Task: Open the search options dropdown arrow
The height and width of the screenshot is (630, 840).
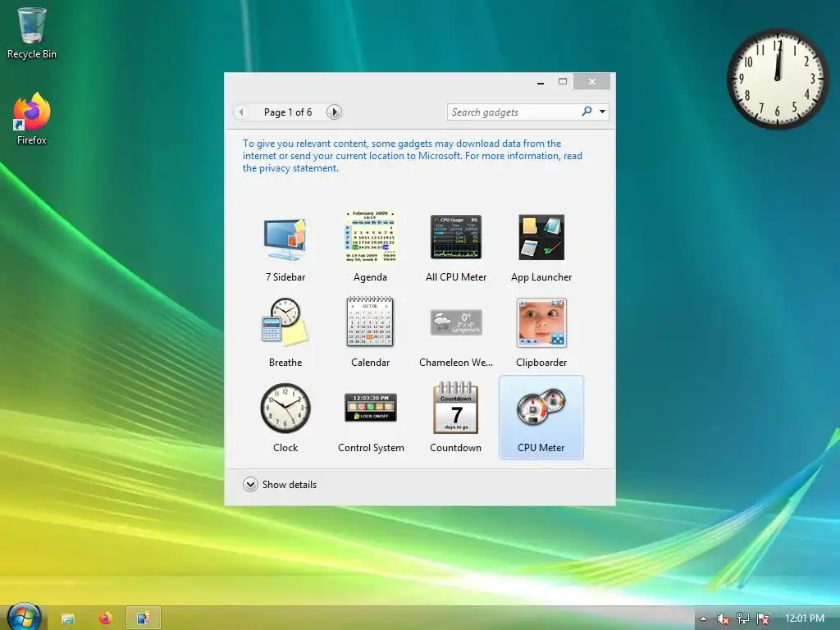Action: click(x=603, y=112)
